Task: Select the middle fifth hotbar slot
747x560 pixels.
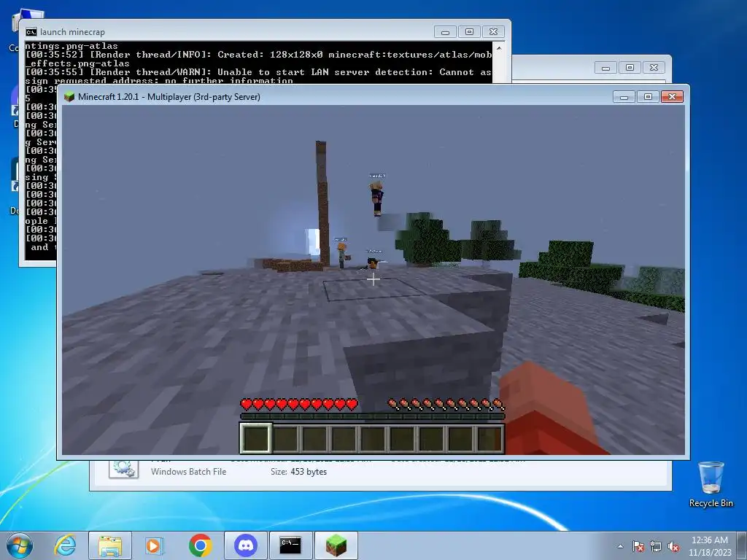Action: coord(373,438)
